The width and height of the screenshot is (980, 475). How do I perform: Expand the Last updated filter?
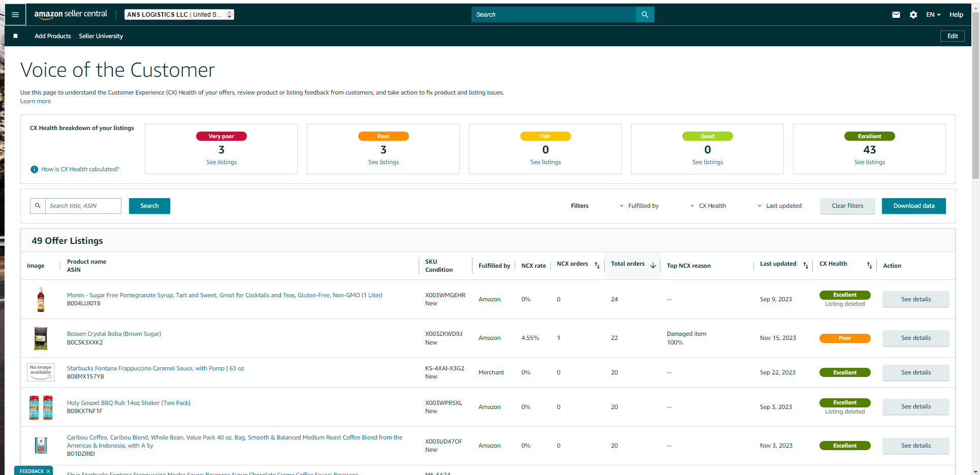pos(779,206)
